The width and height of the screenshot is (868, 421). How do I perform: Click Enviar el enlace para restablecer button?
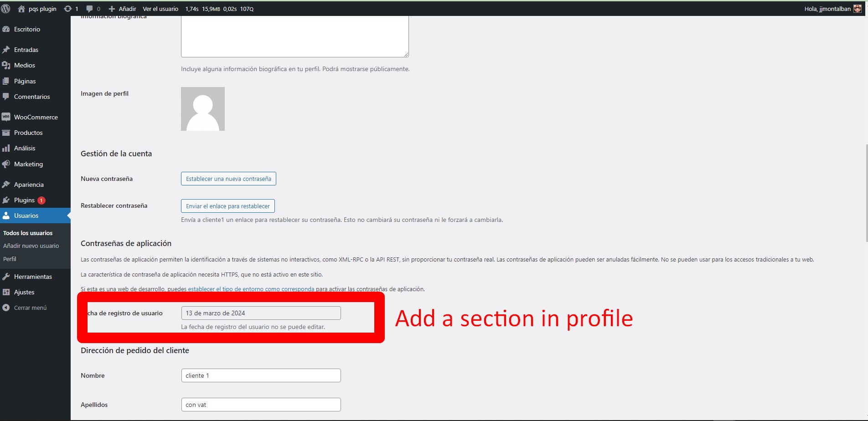[228, 206]
